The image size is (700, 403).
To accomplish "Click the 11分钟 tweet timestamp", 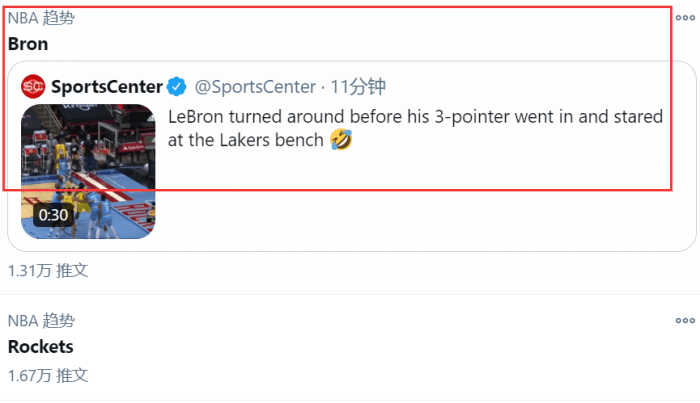I will 358,86.
